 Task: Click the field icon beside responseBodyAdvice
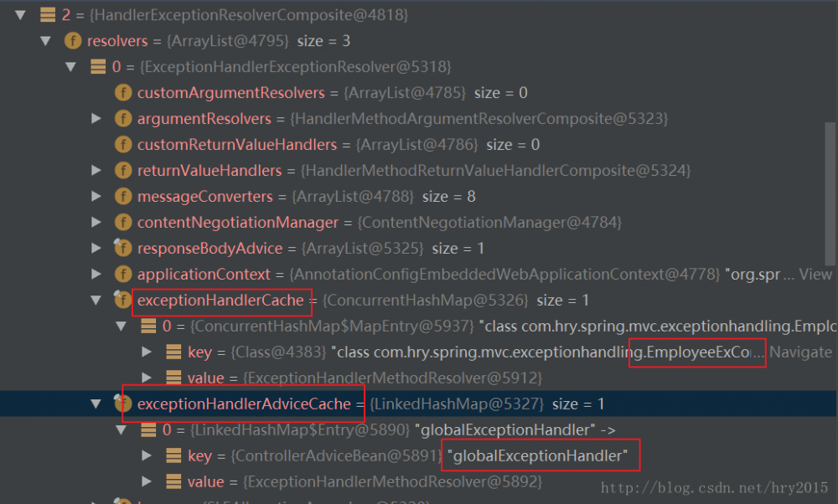123,248
